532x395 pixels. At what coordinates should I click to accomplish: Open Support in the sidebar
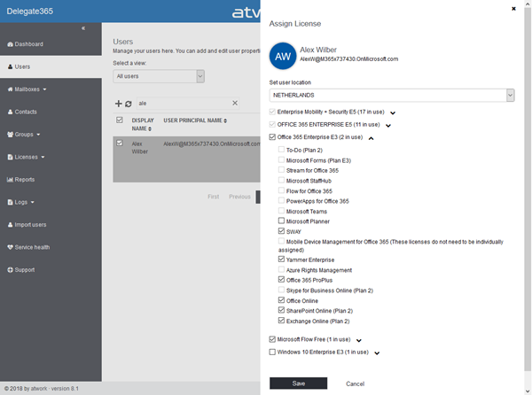(21, 270)
